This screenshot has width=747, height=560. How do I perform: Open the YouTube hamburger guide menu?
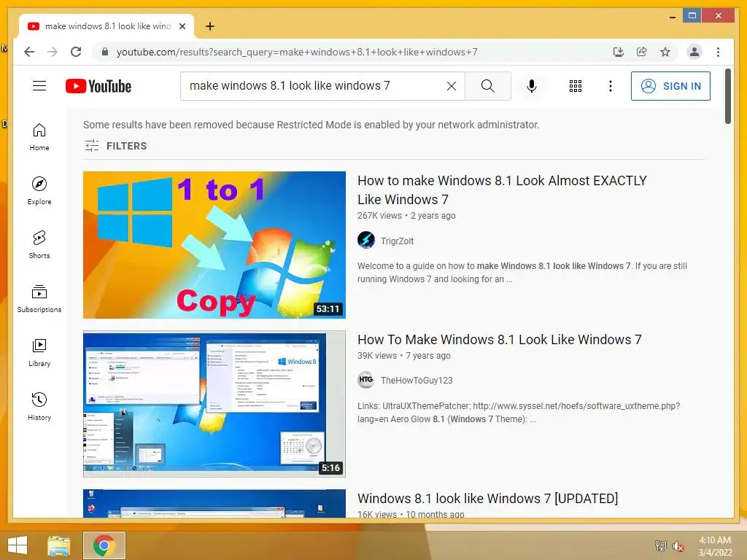point(39,86)
